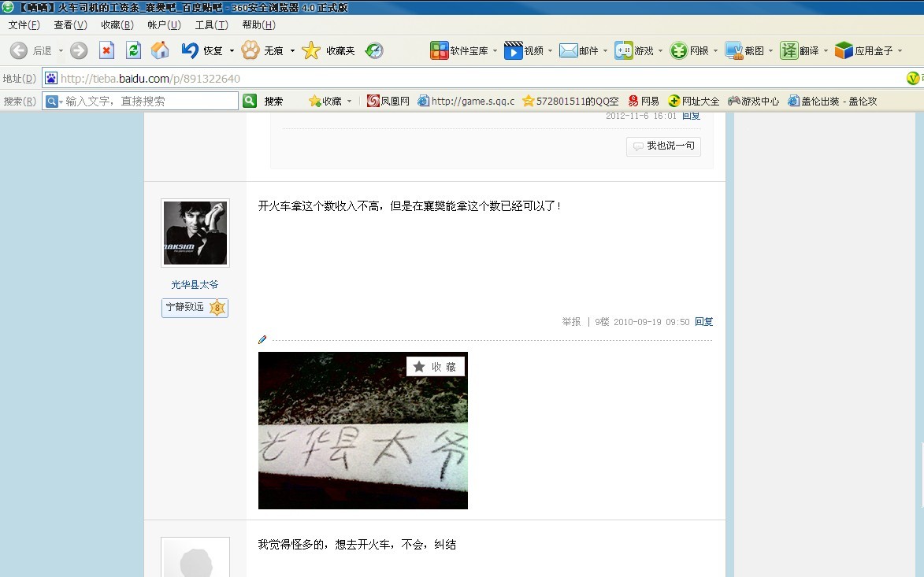Click 回复 link beside 2012-11-6 16:01
Screen dimensions: 924x577
coord(692,116)
